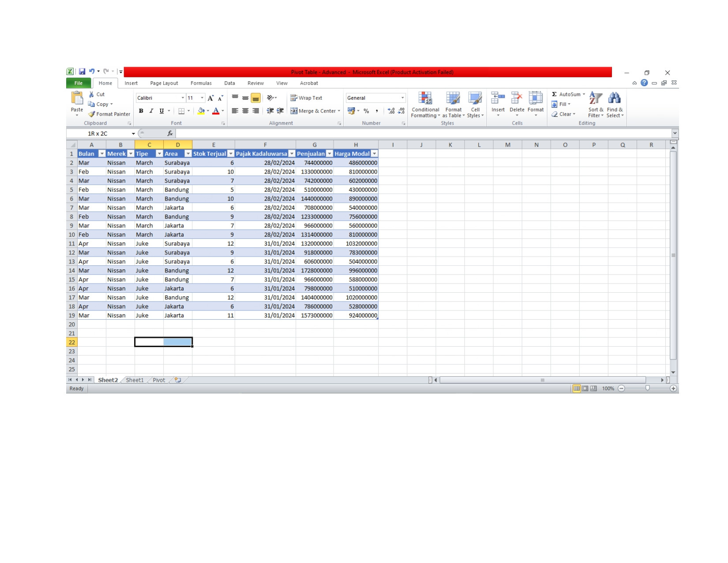Image resolution: width=728 pixels, height=563 pixels.
Task: Click the Shrink Font icon
Action: pyautogui.click(x=220, y=98)
